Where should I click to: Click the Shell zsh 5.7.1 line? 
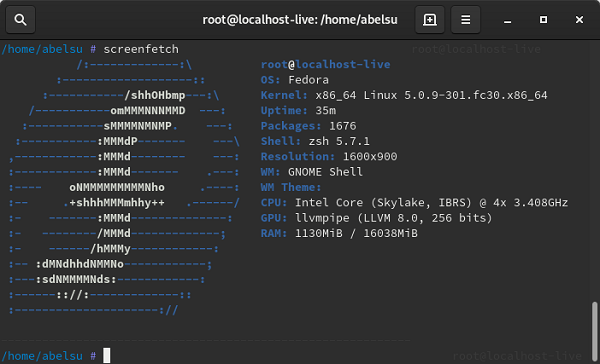click(315, 141)
